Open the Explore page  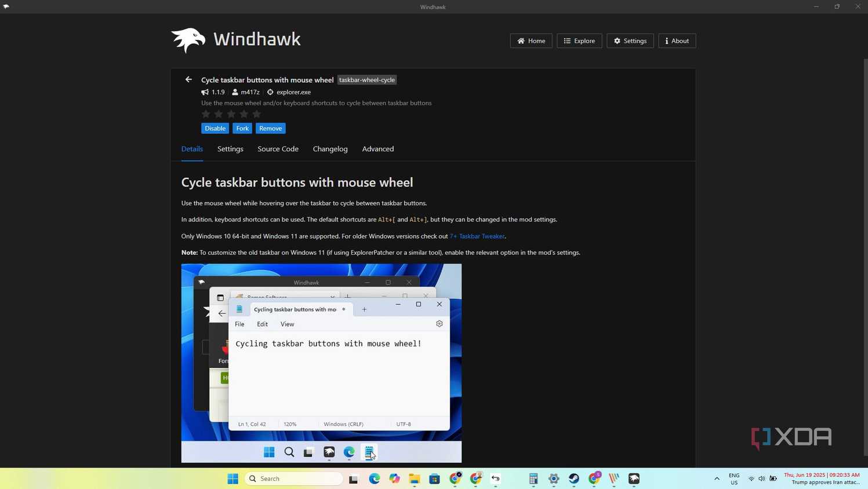click(579, 41)
